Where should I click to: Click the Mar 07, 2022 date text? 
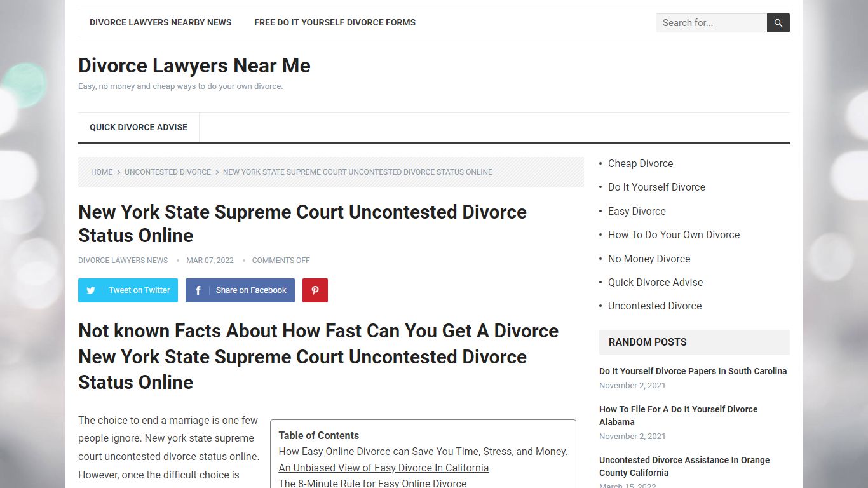click(x=210, y=261)
